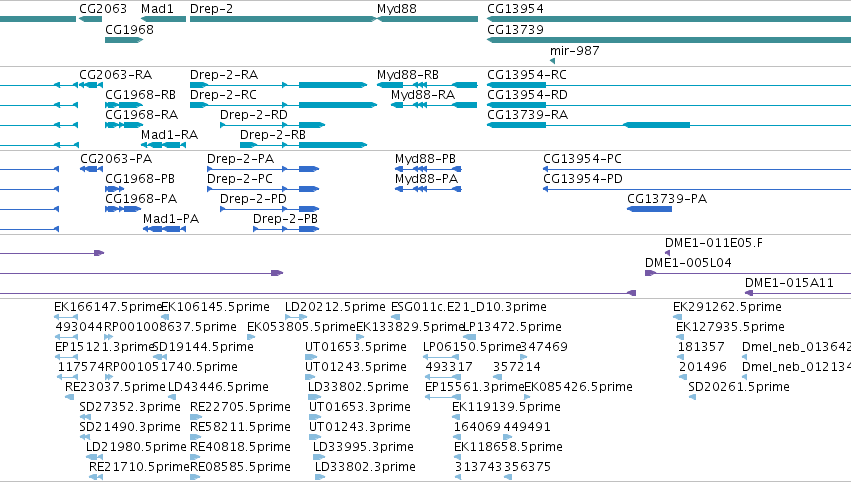Click the Drep-2-PA protein label
Viewport: 851px width, 482px height.
pyautogui.click(x=240, y=159)
